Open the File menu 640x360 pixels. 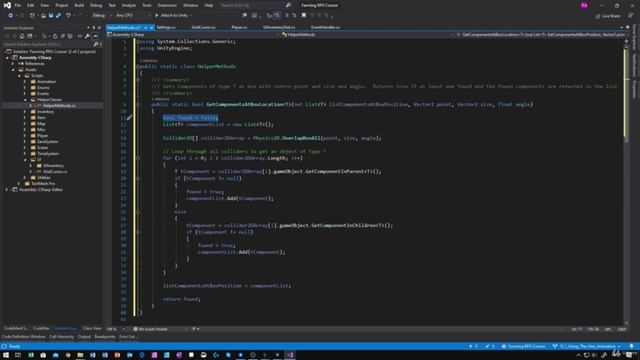pyautogui.click(x=18, y=5)
